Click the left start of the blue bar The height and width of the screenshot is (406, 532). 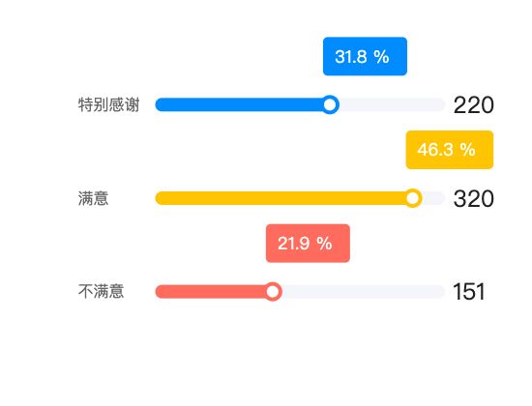[161, 104]
